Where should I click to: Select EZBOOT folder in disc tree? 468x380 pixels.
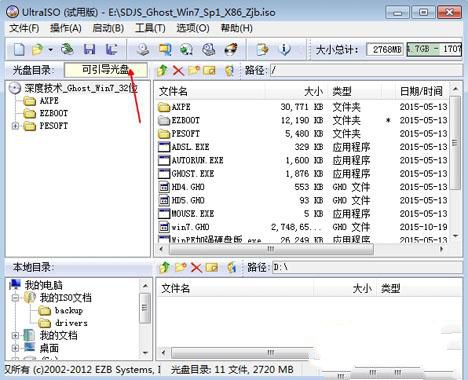(x=54, y=113)
